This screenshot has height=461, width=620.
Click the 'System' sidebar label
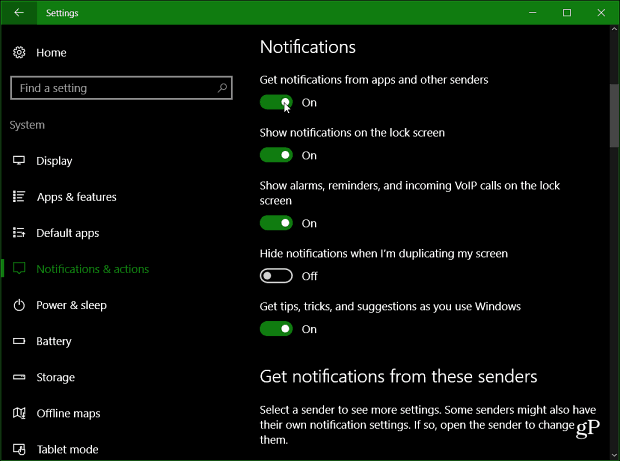(x=27, y=125)
